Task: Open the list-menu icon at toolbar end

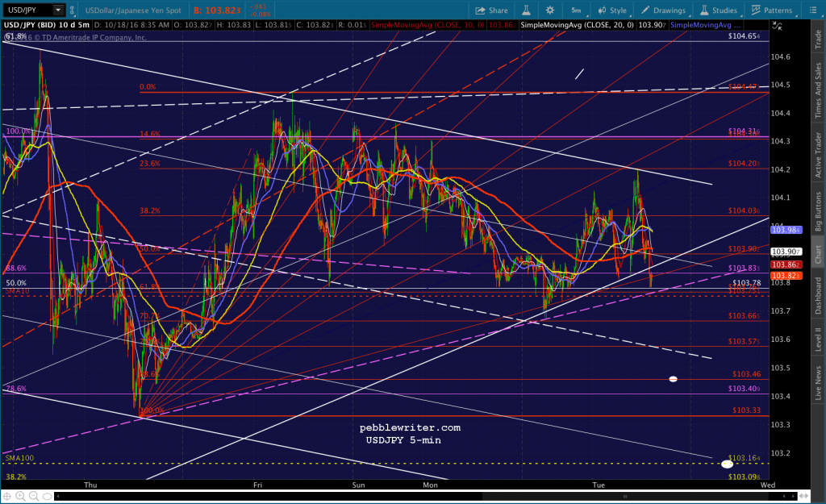Action: 813,10
